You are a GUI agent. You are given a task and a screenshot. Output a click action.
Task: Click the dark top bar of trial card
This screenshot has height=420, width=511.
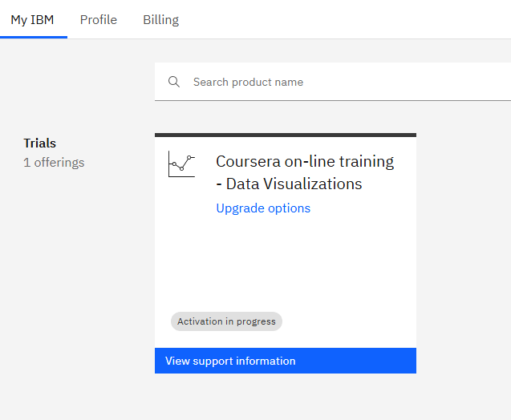coord(285,135)
